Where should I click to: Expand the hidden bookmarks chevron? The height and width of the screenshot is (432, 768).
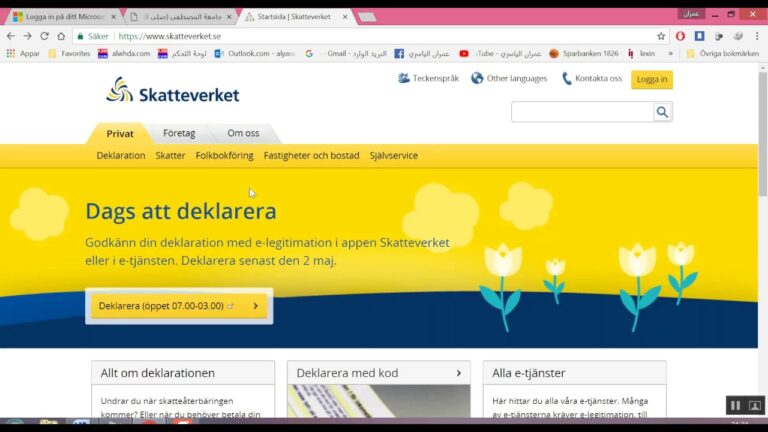671,53
